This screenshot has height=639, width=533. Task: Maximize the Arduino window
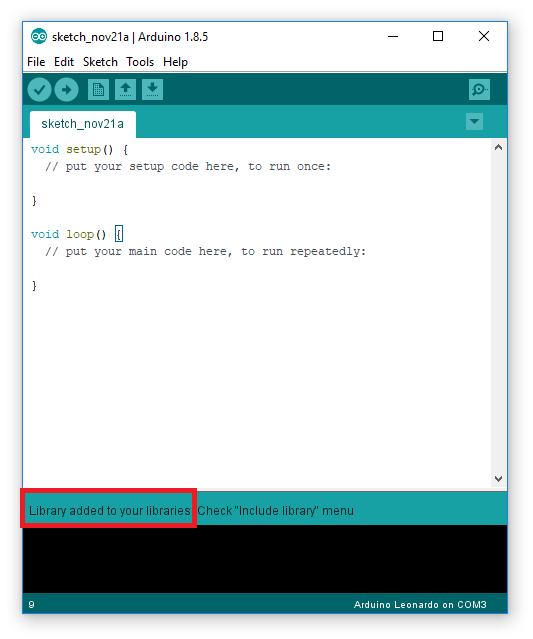pyautogui.click(x=438, y=36)
